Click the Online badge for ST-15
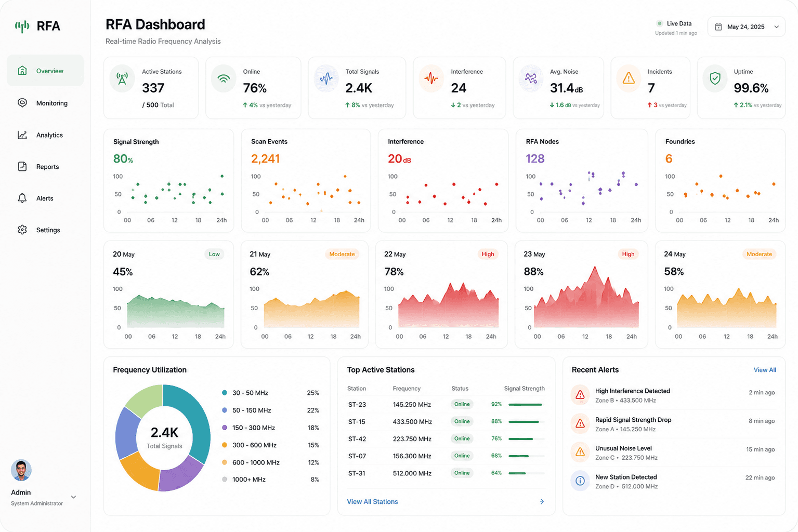This screenshot has height=532, width=798. click(462, 421)
